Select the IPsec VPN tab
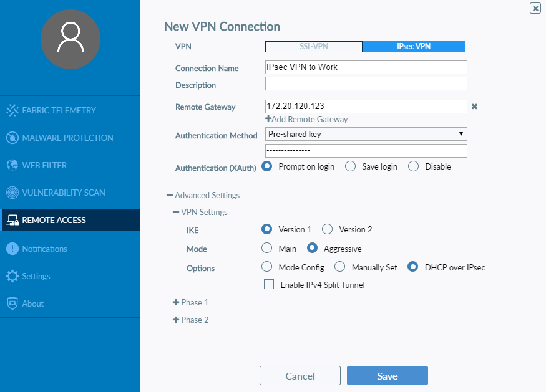This screenshot has height=392, width=546. (414, 46)
